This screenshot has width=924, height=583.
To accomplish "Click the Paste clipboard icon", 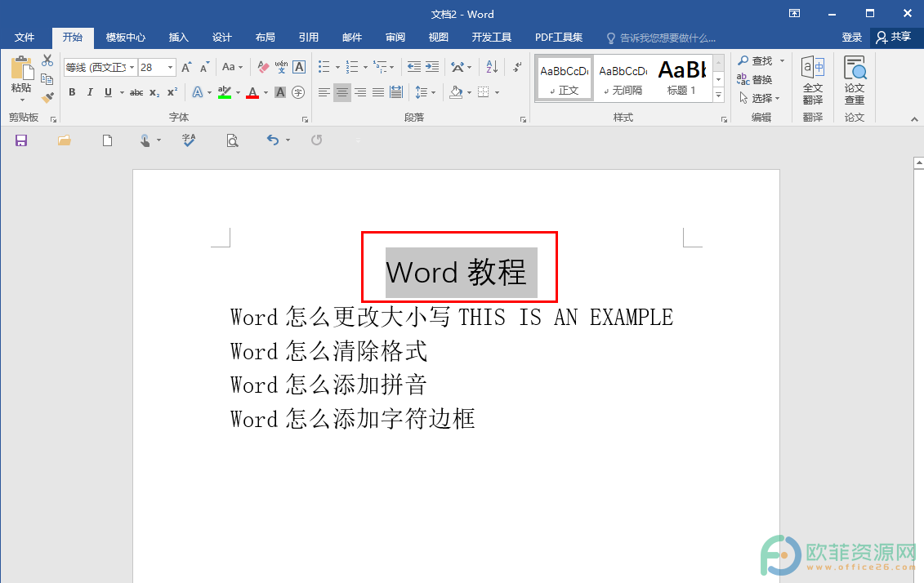I will click(22, 69).
